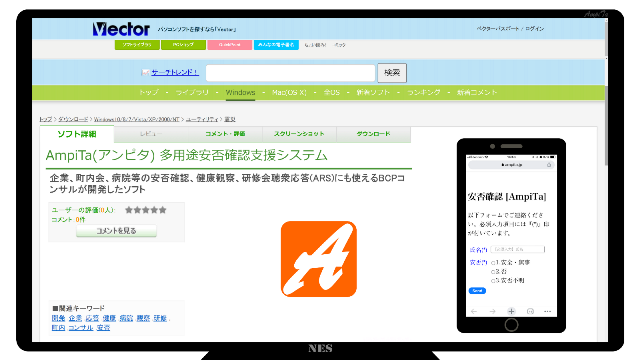Switch to the ダウンロード tab

click(x=373, y=134)
